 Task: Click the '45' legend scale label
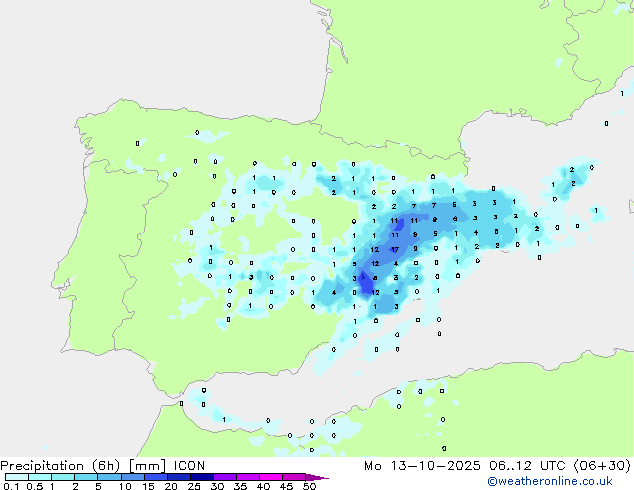click(286, 486)
